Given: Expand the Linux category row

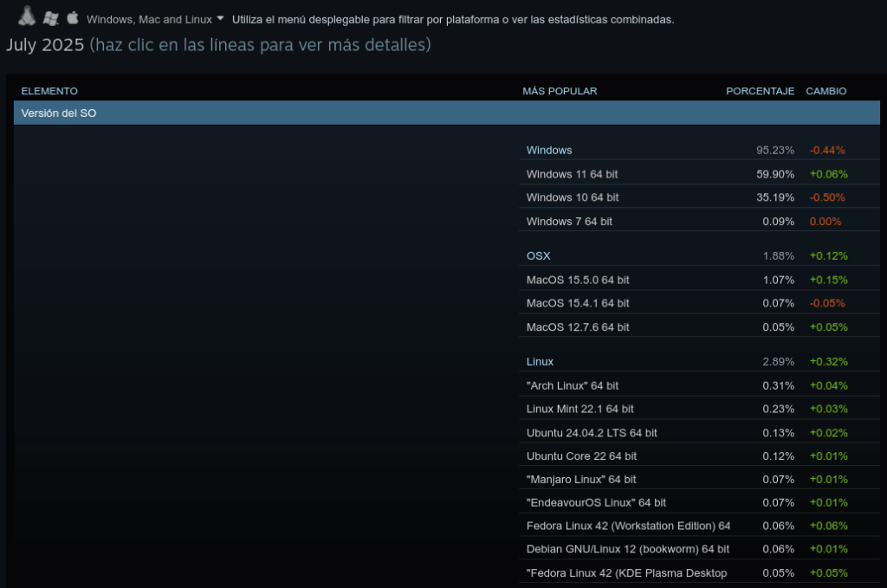Looking at the screenshot, I should click(x=540, y=361).
